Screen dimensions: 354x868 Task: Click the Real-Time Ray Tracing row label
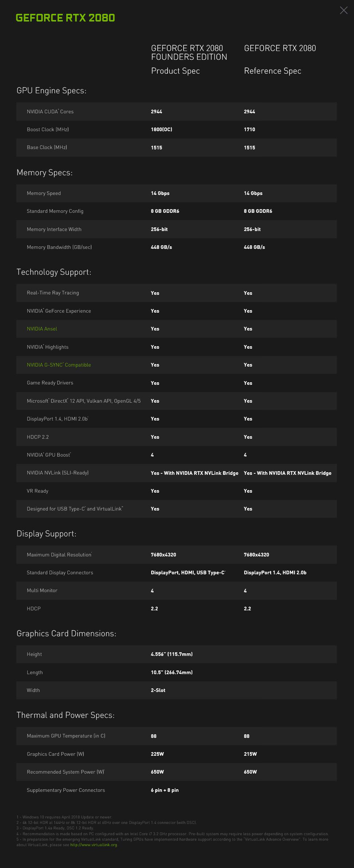pyautogui.click(x=53, y=293)
